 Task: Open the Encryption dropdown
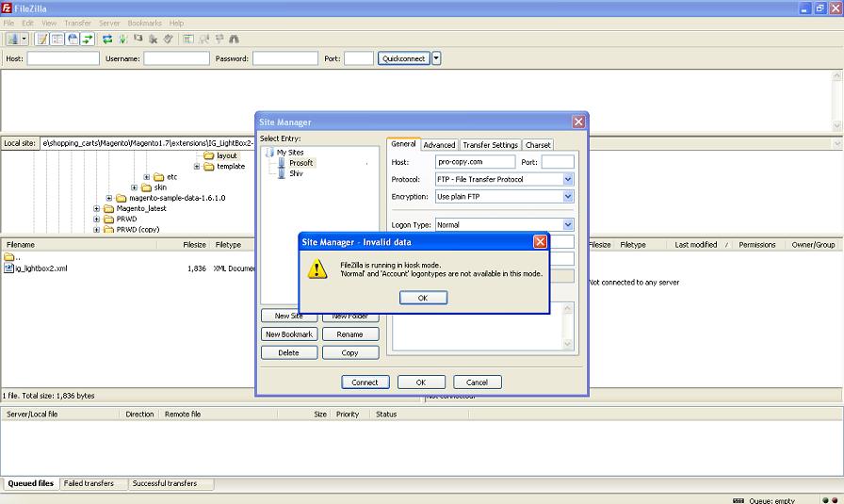click(x=568, y=197)
